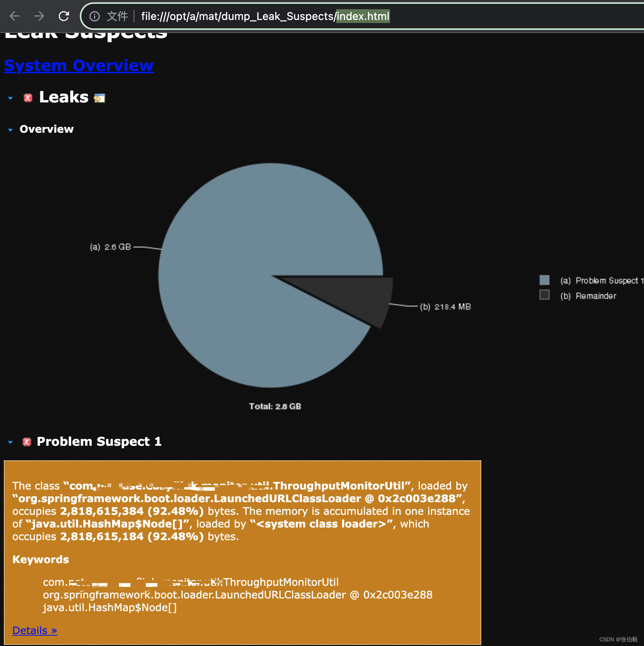Viewport: 644px width, 646px height.
Task: Open the query icon next to Leaks heading
Action: [x=99, y=98]
